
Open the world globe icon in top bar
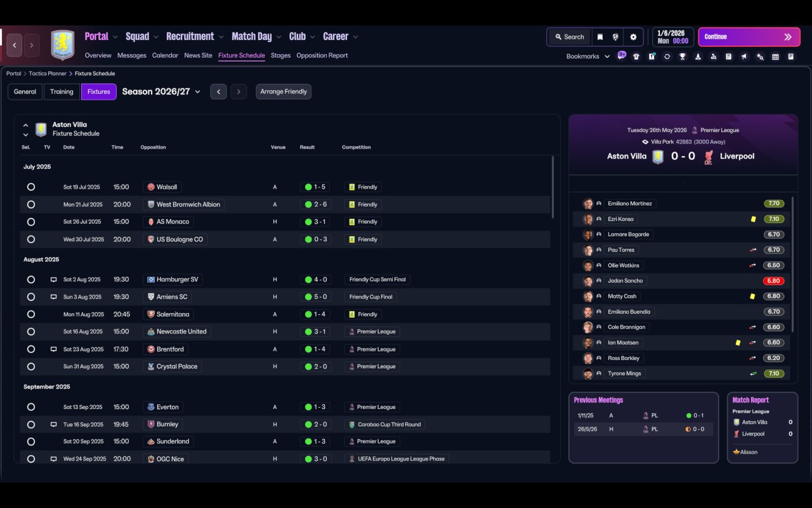(x=615, y=37)
